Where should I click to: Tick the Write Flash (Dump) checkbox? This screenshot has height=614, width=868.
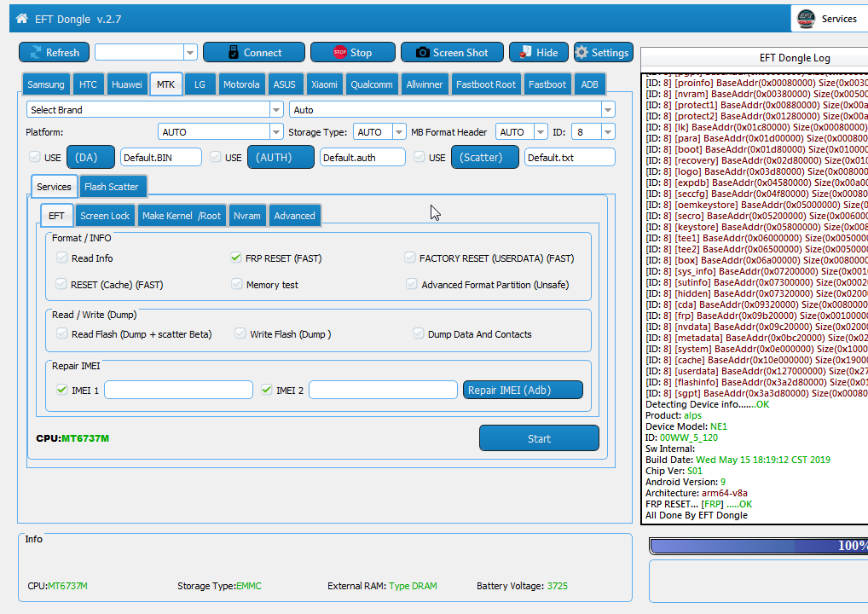[240, 333]
